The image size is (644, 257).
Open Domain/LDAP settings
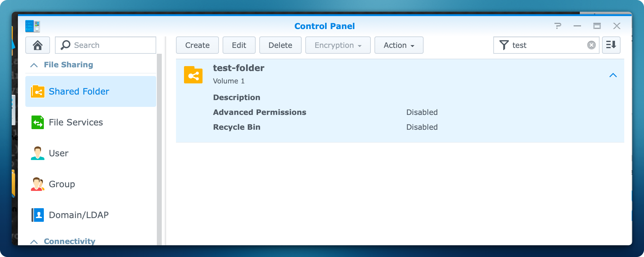coord(78,215)
